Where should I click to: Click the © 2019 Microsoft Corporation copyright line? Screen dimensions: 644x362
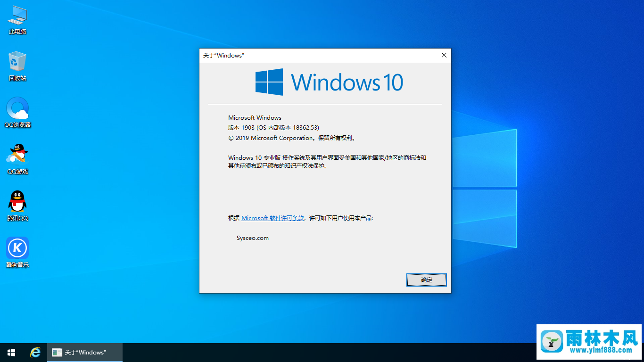[292, 138]
